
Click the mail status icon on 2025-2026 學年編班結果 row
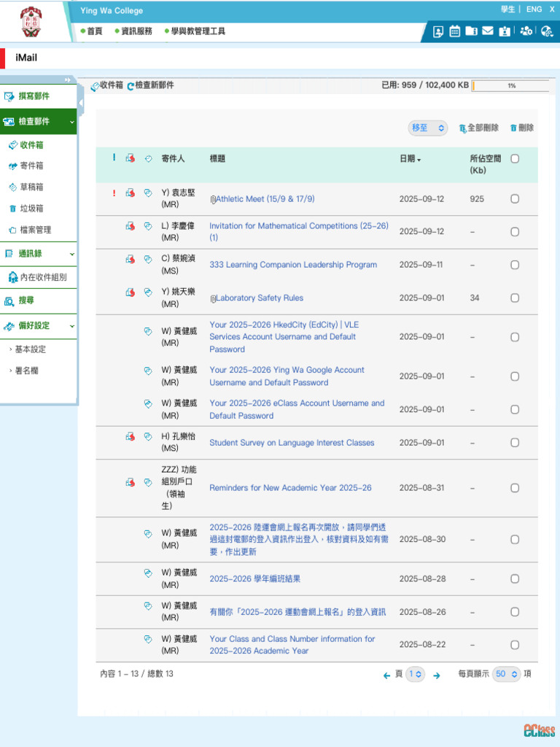tap(148, 573)
